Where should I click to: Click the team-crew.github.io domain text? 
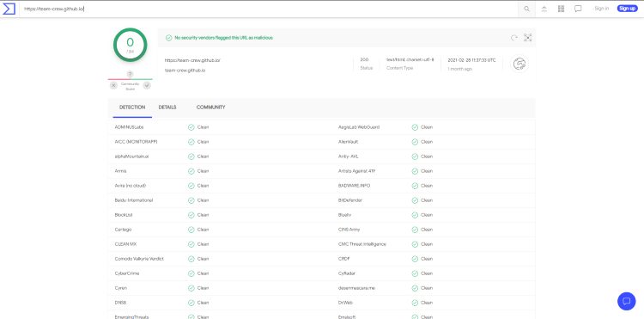click(185, 71)
